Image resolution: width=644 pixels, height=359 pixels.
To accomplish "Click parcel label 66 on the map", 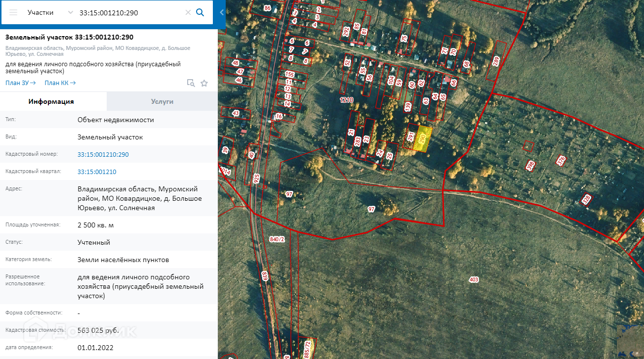I will (x=453, y=83).
